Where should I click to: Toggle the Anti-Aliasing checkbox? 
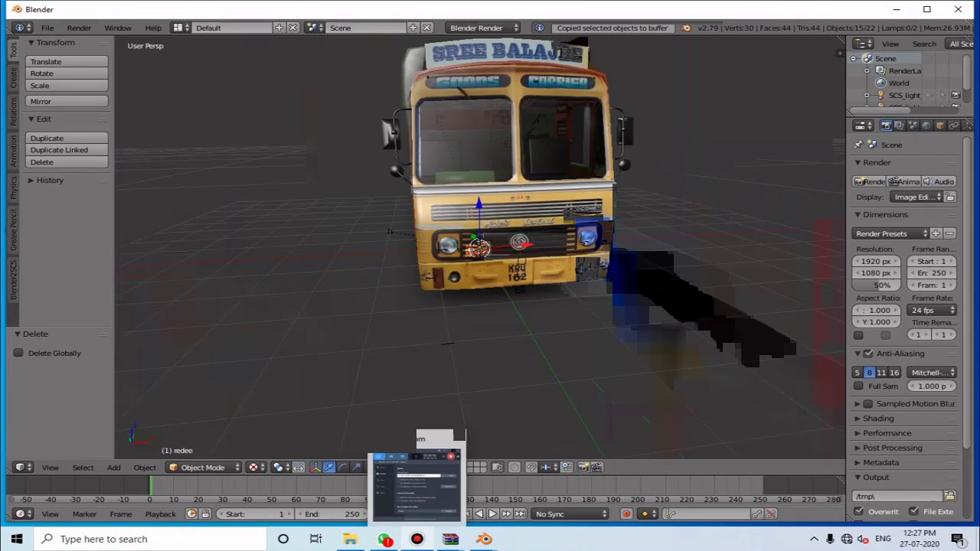(868, 354)
